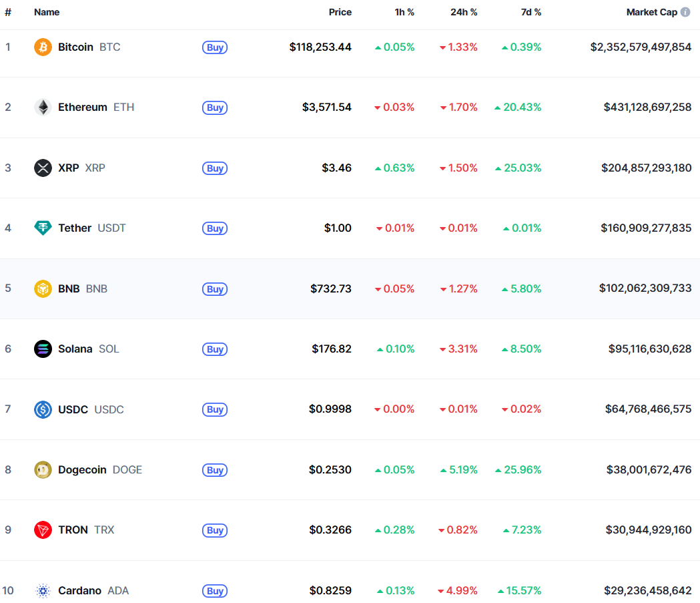Click the Tether logo icon
The width and height of the screenshot is (700, 603).
43,228
